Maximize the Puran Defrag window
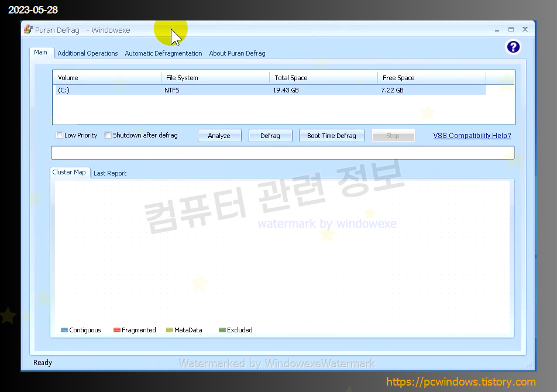The height and width of the screenshot is (392, 557). pyautogui.click(x=511, y=29)
